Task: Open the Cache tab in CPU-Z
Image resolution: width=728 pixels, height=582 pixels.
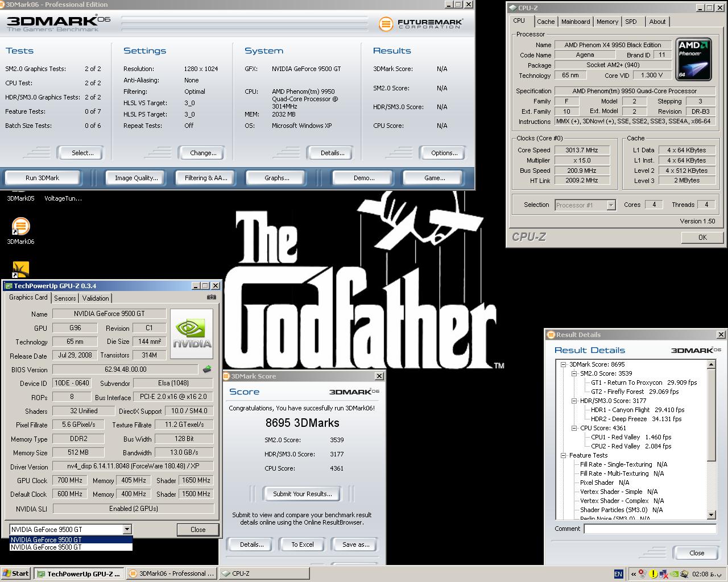Action: pos(545,22)
